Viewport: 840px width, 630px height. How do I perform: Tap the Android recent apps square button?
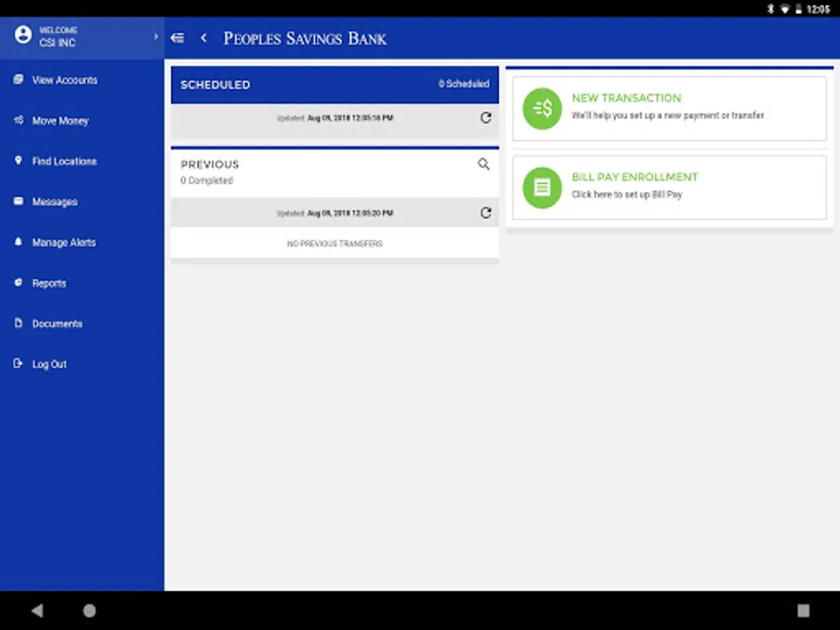click(804, 610)
